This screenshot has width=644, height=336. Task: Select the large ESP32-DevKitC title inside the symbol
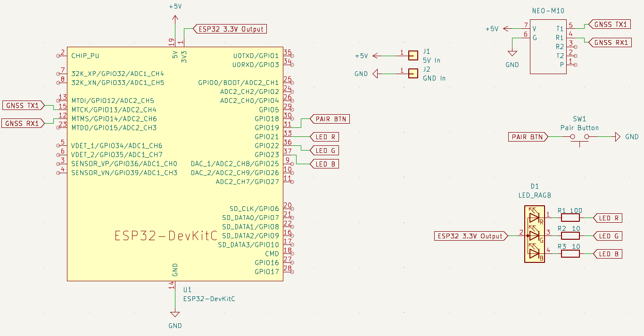click(x=166, y=235)
